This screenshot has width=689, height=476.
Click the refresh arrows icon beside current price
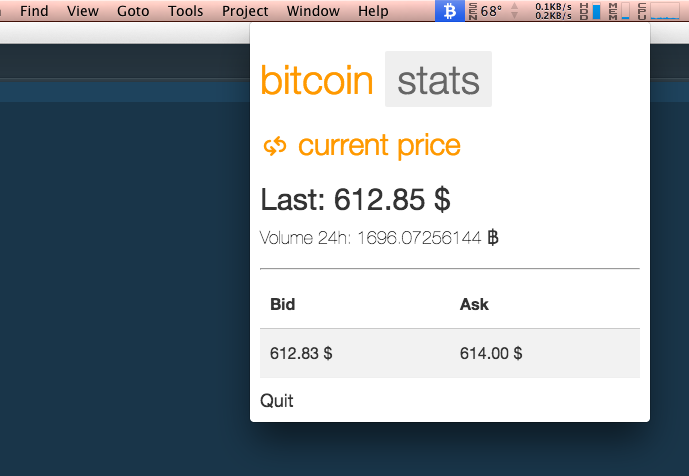pyautogui.click(x=275, y=146)
